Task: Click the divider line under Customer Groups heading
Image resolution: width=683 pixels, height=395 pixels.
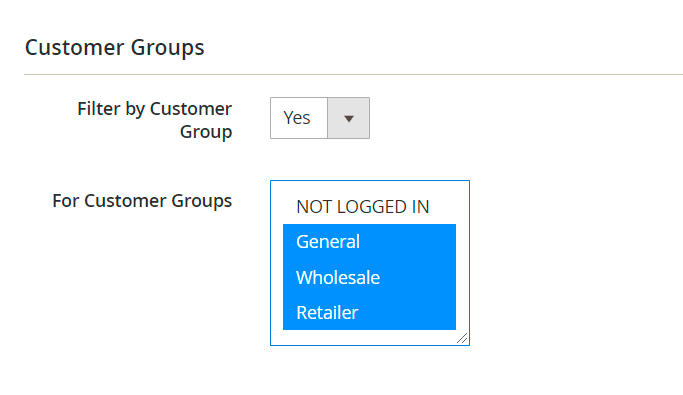Action: [x=353, y=74]
